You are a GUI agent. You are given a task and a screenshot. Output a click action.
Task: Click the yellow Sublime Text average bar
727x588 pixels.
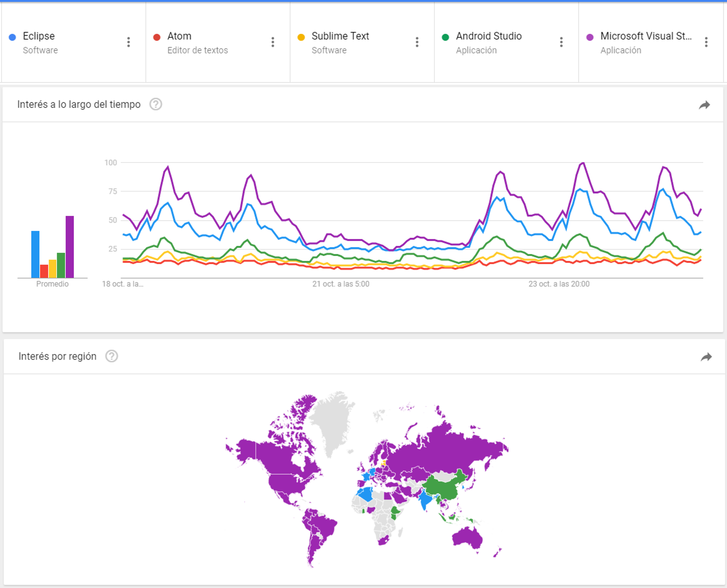point(53,269)
